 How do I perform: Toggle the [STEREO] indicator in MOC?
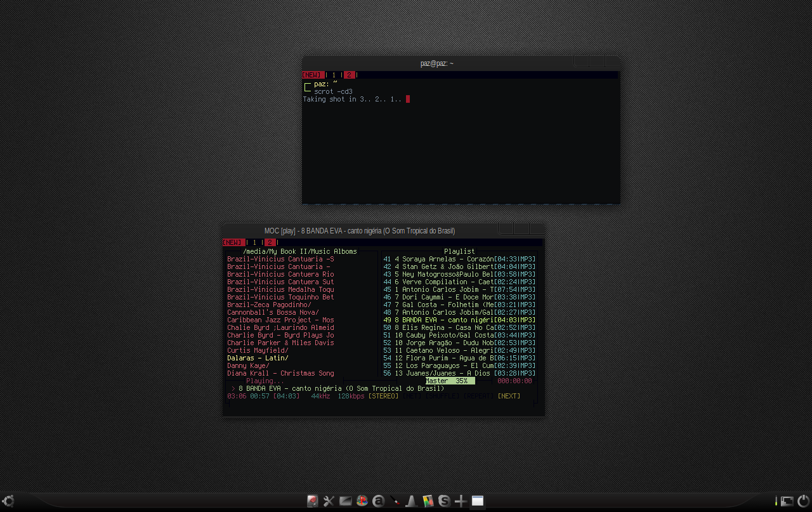coord(383,396)
